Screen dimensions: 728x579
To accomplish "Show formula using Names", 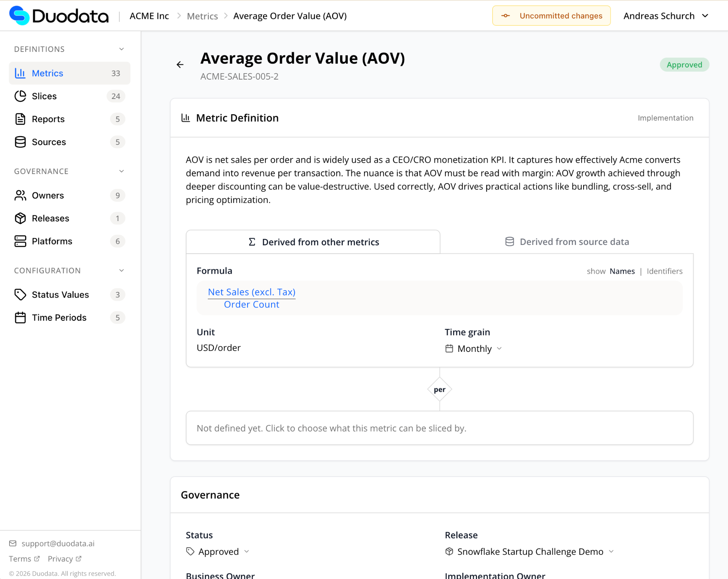I will point(622,271).
